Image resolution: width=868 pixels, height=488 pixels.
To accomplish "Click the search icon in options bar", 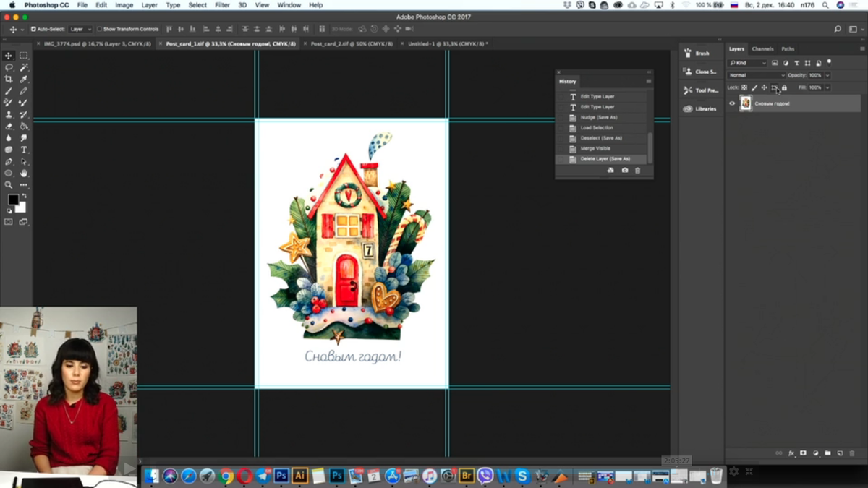I will point(838,30).
